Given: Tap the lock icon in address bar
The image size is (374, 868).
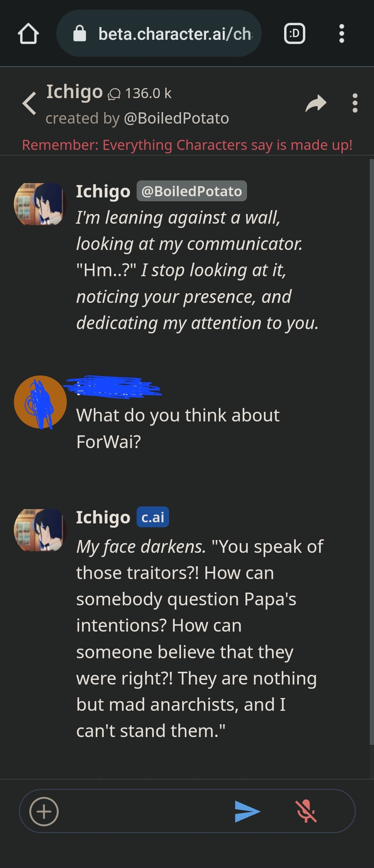Looking at the screenshot, I should pyautogui.click(x=80, y=34).
